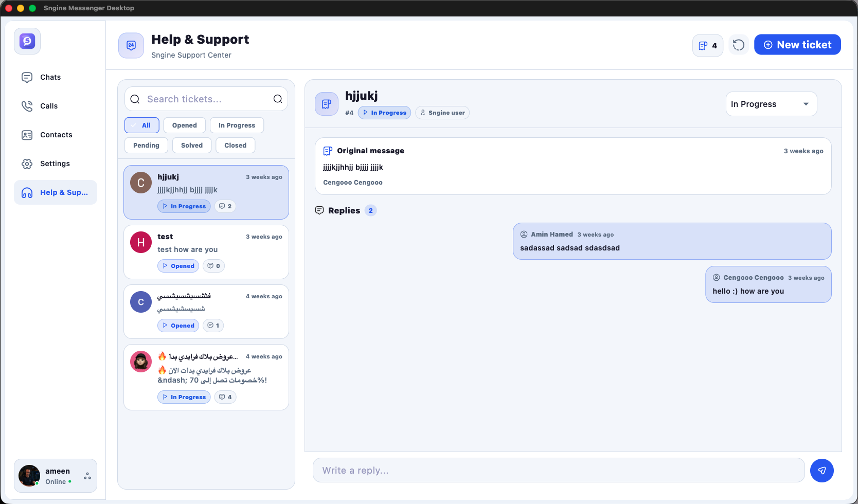The height and width of the screenshot is (504, 858).
Task: Click the brown C avatar on hjjukj ticket
Action: [x=141, y=183]
